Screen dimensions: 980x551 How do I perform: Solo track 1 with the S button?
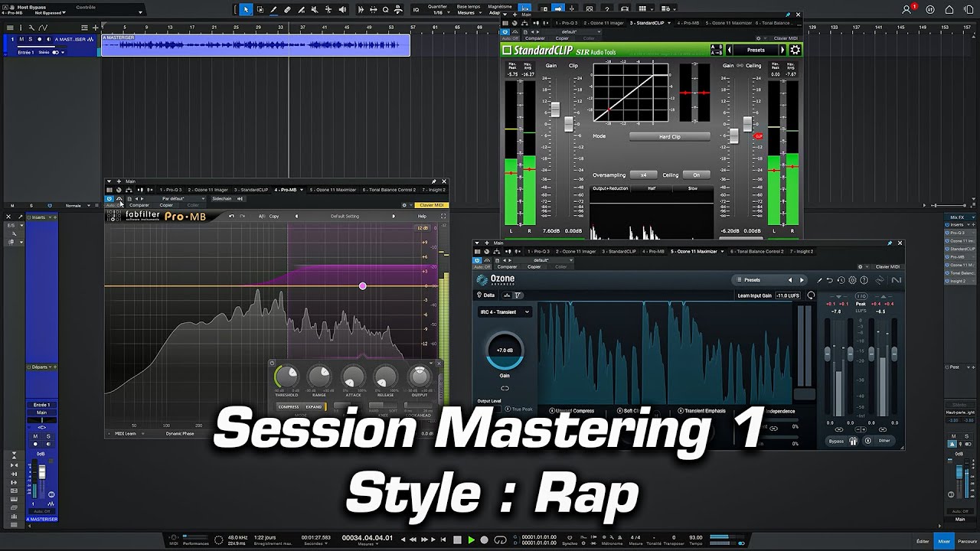tap(30, 39)
